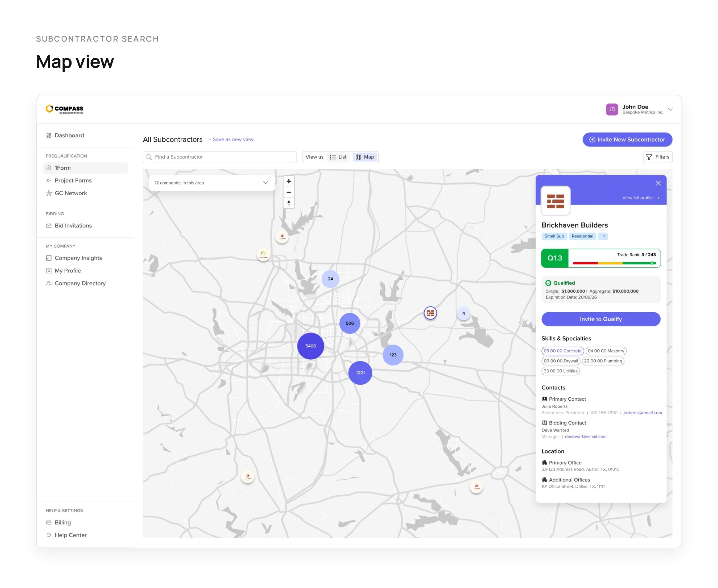Zoom out the map with minus
Viewport: 718px width, 588px height.
[289, 192]
